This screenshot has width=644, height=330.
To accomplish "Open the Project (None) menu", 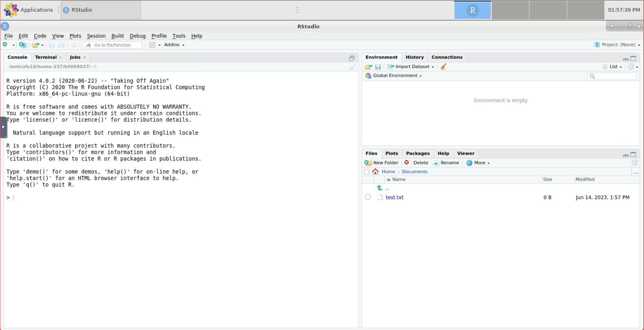I will click(617, 45).
